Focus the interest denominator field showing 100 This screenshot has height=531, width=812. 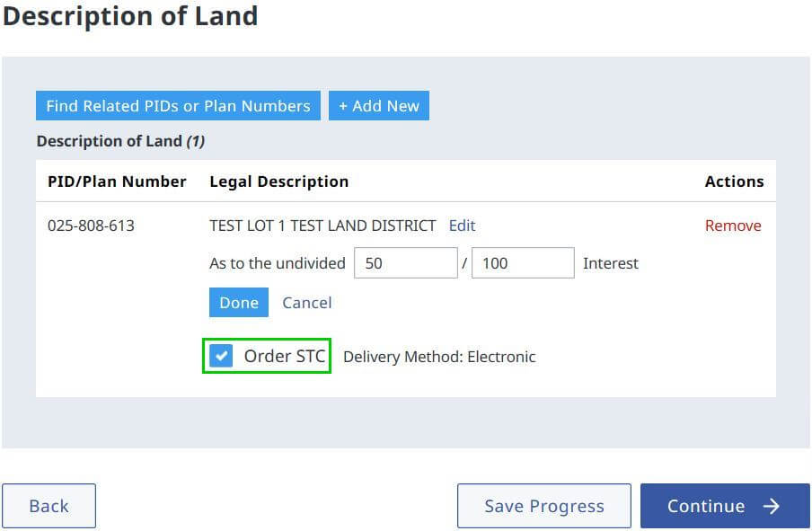tap(523, 262)
